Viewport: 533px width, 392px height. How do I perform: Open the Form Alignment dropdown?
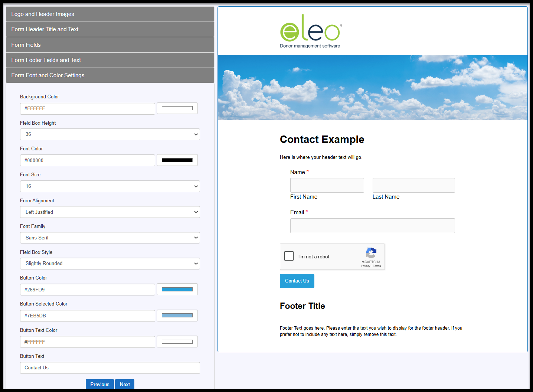tap(110, 212)
